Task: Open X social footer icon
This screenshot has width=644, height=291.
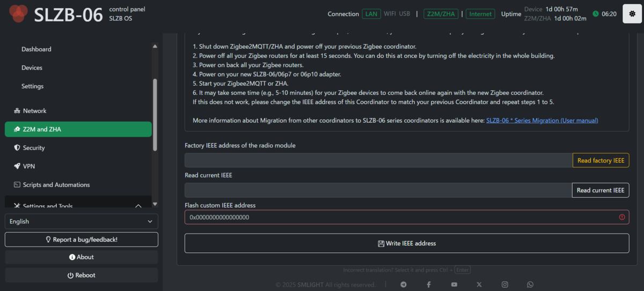Action: (479, 285)
